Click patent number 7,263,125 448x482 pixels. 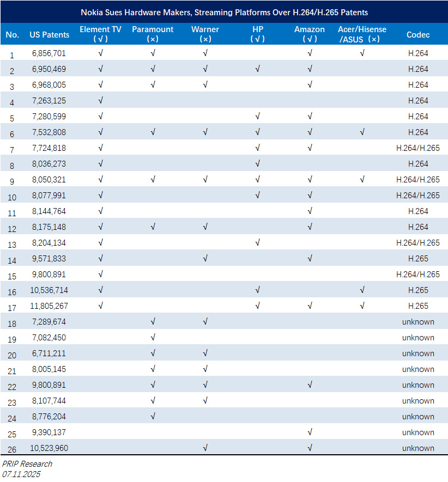tap(49, 101)
